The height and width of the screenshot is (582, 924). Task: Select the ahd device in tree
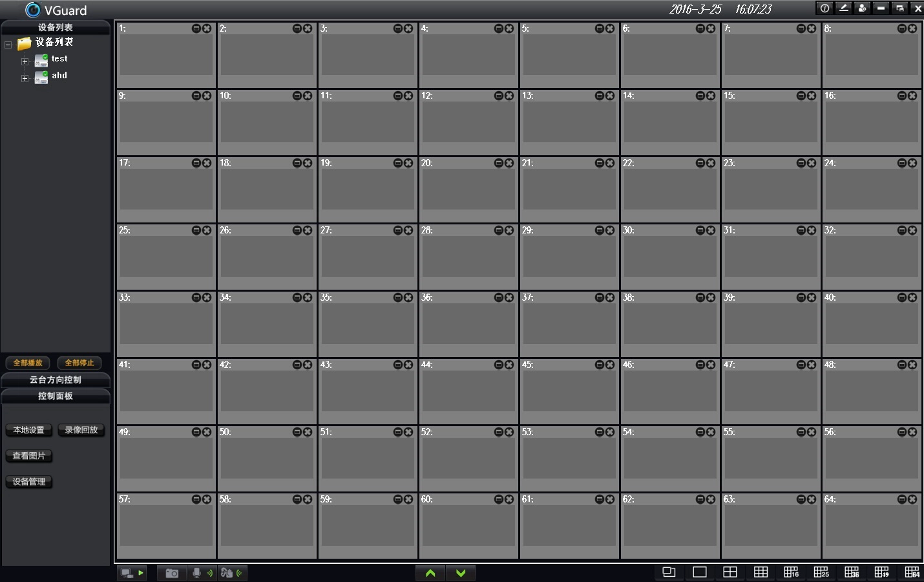59,76
